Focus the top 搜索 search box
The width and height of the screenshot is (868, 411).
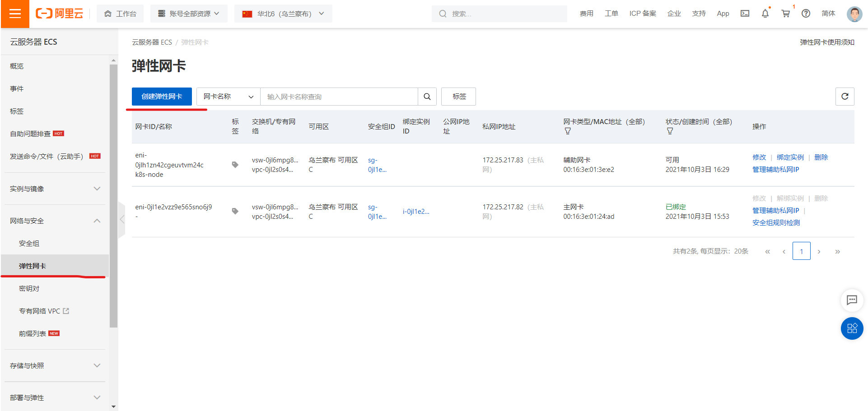499,14
